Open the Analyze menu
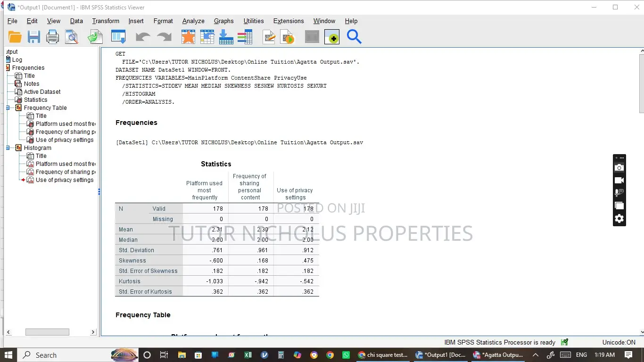 [193, 21]
